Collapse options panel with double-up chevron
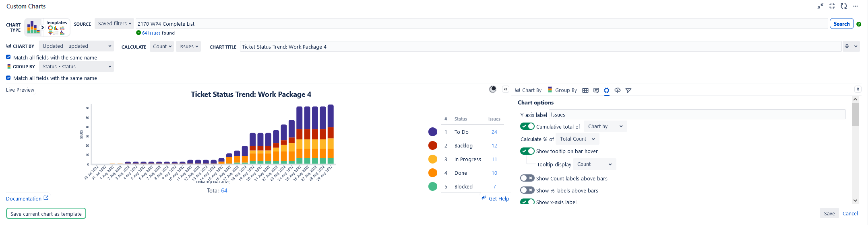Viewport: 868px width, 225px height. pos(858,89)
